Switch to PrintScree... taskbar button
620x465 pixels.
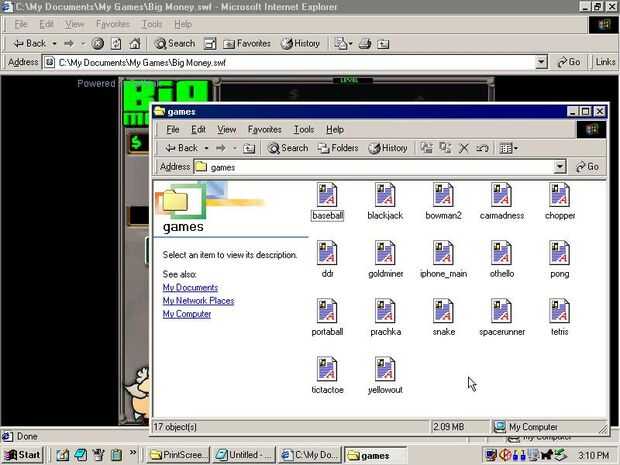178,455
